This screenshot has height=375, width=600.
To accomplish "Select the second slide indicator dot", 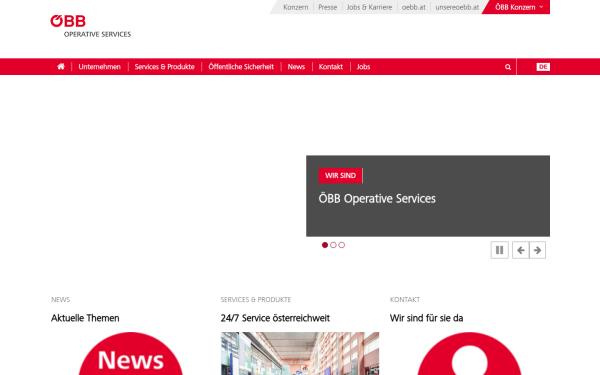I will [x=333, y=245].
